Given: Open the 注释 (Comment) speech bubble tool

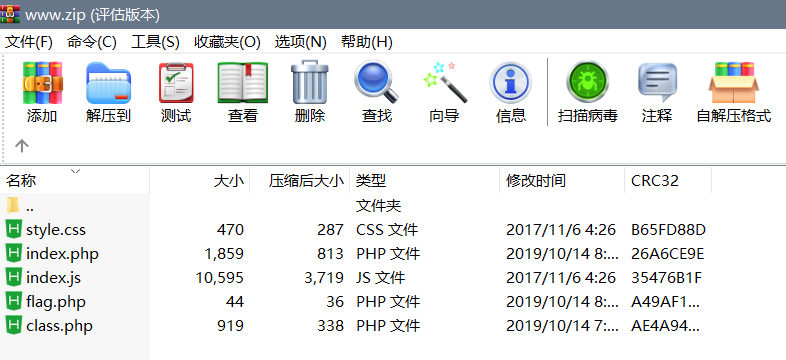Looking at the screenshot, I should point(657,83).
